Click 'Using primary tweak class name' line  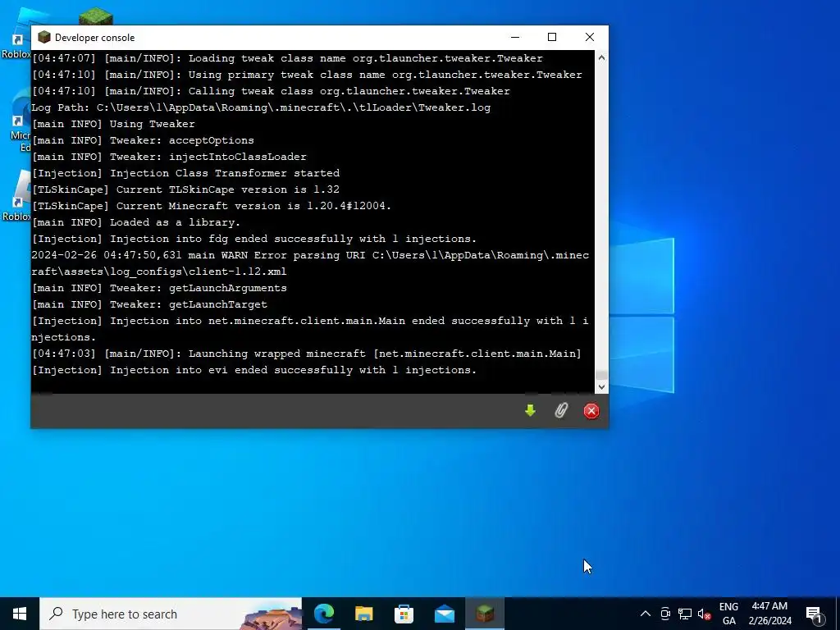307,75
